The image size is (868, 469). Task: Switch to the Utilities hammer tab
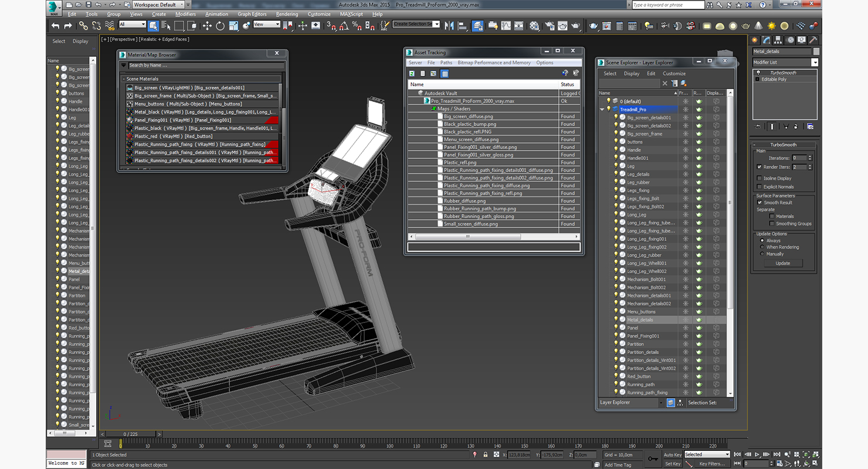[813, 40]
